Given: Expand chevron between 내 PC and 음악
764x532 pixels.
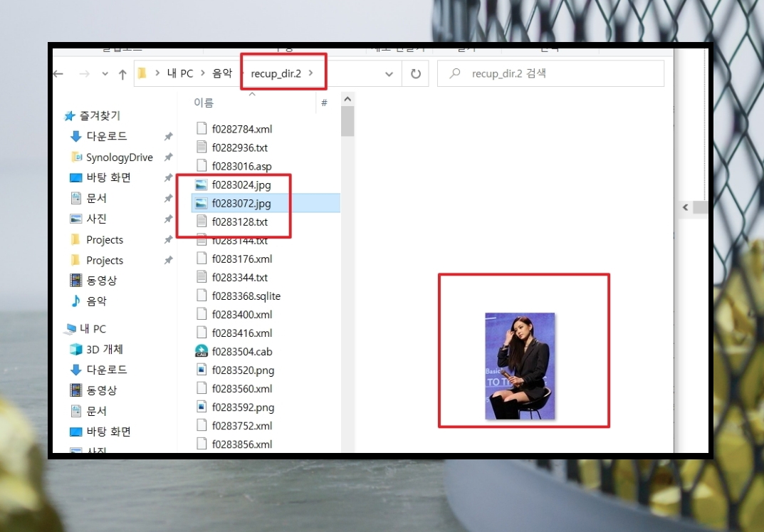Looking at the screenshot, I should pos(203,73).
